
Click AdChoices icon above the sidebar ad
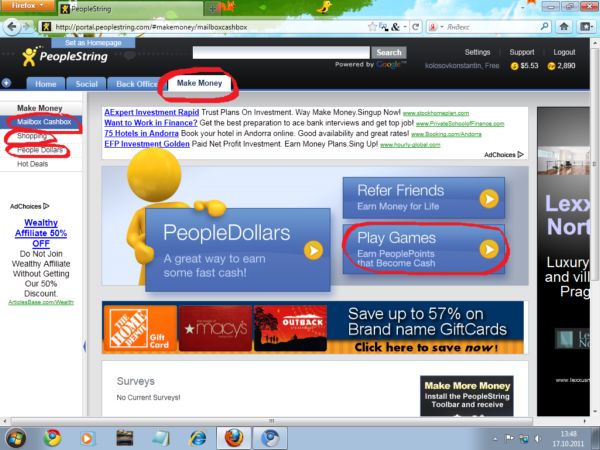[46, 206]
